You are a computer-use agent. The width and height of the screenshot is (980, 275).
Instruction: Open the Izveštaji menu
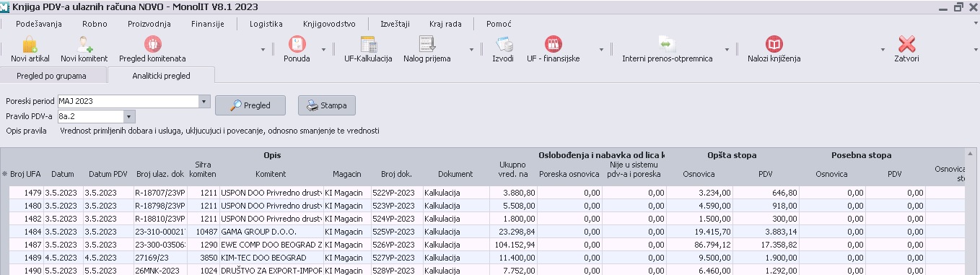pyautogui.click(x=395, y=24)
